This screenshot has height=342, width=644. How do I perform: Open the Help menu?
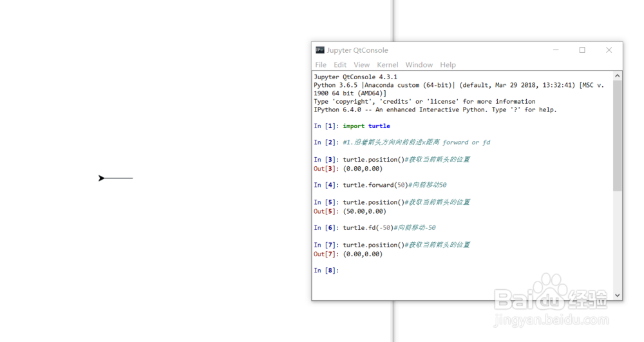tap(448, 65)
